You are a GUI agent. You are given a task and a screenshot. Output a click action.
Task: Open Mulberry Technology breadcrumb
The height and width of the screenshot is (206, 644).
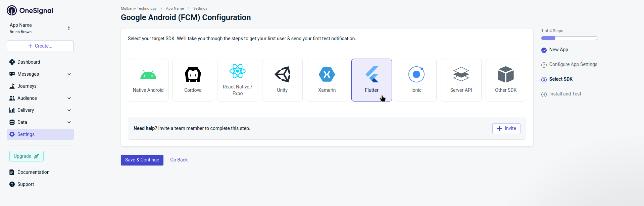(x=139, y=8)
